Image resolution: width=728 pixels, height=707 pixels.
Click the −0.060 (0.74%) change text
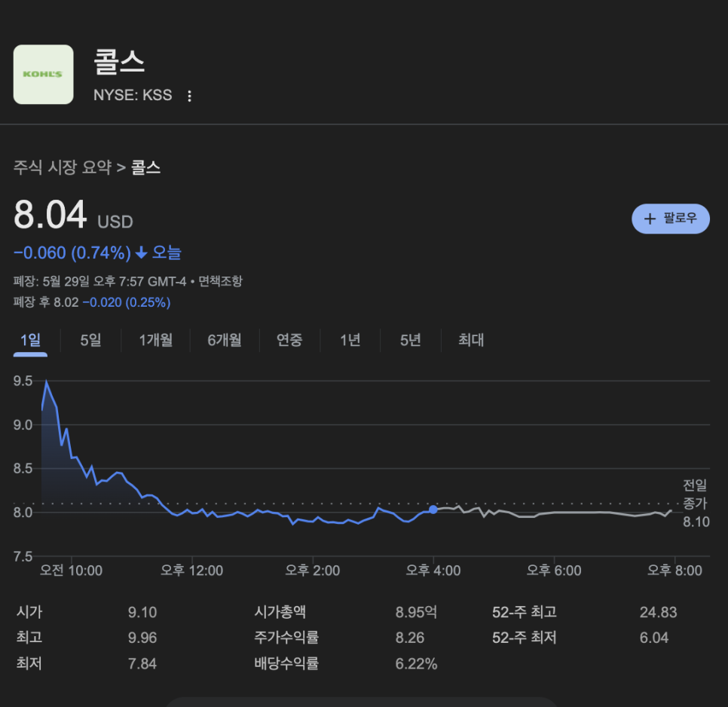pos(72,253)
